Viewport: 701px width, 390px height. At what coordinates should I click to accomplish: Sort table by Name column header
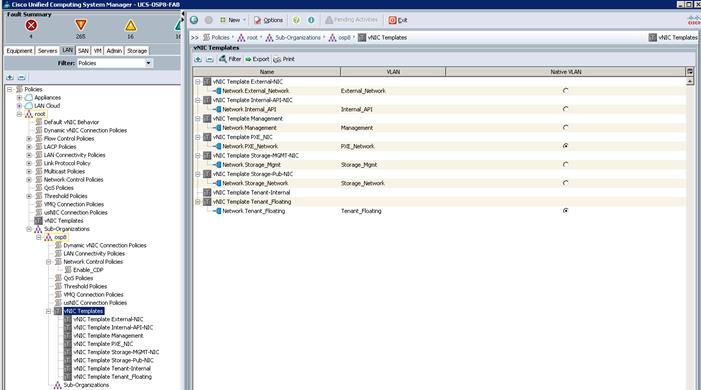(x=266, y=72)
